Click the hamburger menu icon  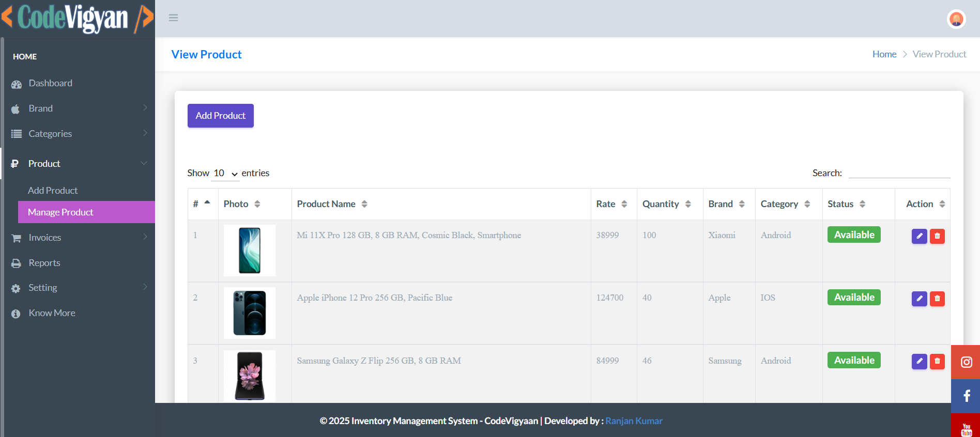click(173, 18)
